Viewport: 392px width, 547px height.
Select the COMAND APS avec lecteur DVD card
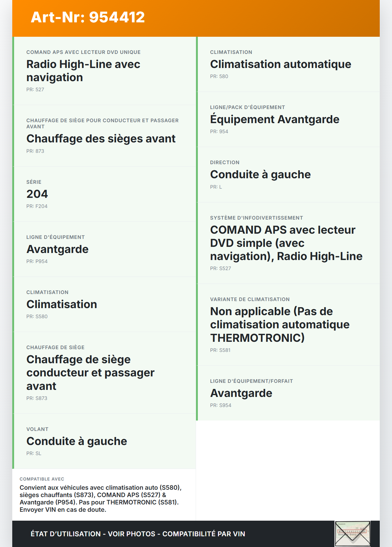tap(288, 243)
